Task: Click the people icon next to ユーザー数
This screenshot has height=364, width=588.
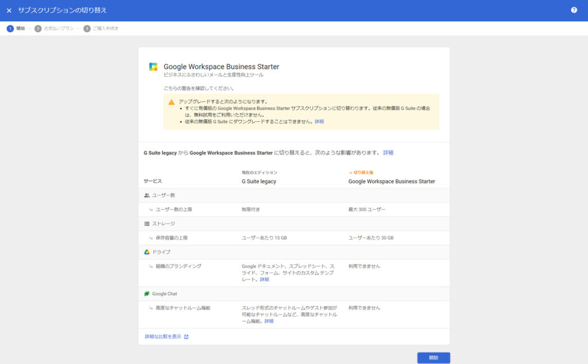Action: click(146, 195)
